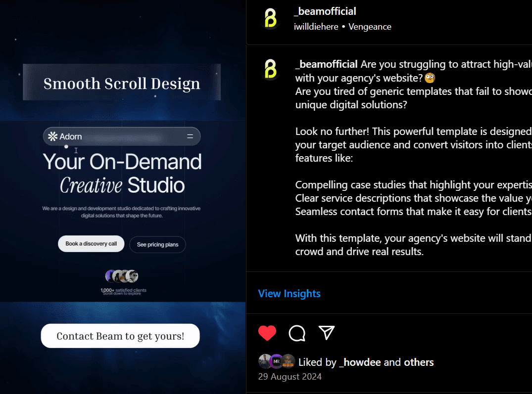Click the flushed emoji in the caption
Image resolution: width=532 pixels, height=394 pixels.
[x=430, y=78]
